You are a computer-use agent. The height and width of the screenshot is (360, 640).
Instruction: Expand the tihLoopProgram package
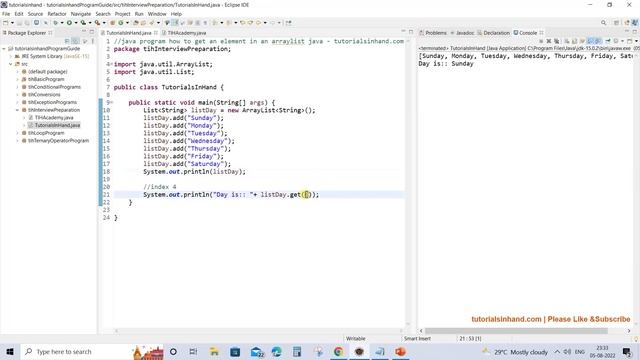pyautogui.click(x=17, y=133)
